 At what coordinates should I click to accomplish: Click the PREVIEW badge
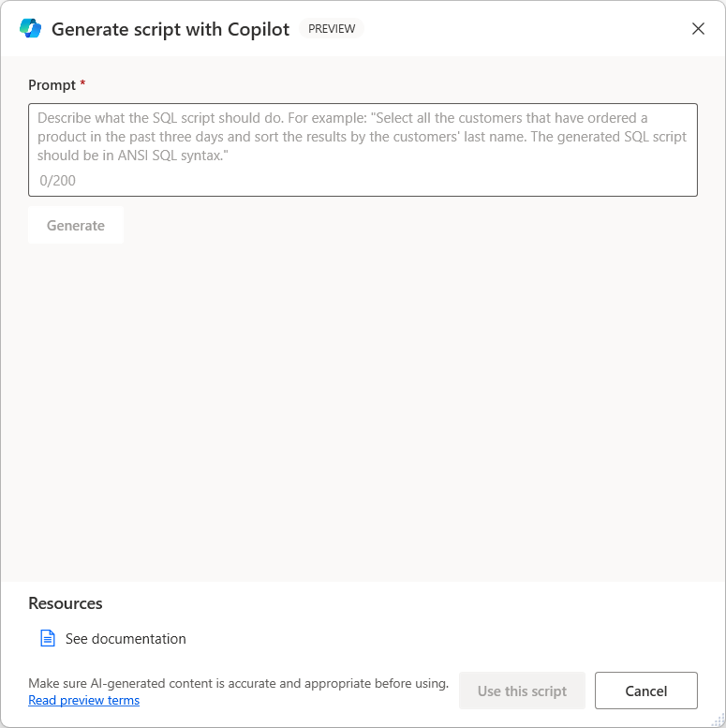click(332, 28)
